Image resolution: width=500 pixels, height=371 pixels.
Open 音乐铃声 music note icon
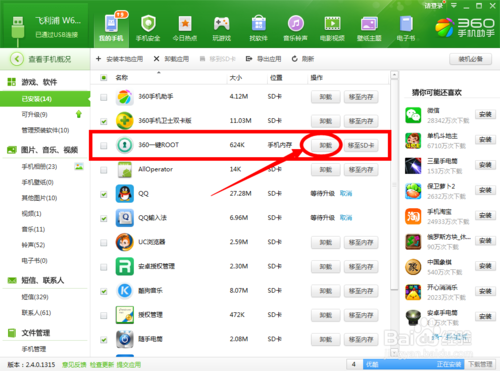(x=296, y=24)
